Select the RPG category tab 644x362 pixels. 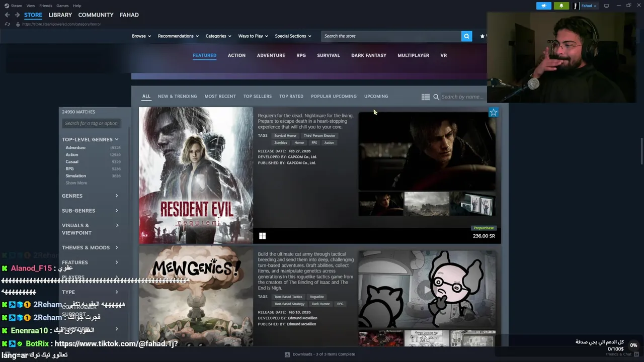click(301, 55)
